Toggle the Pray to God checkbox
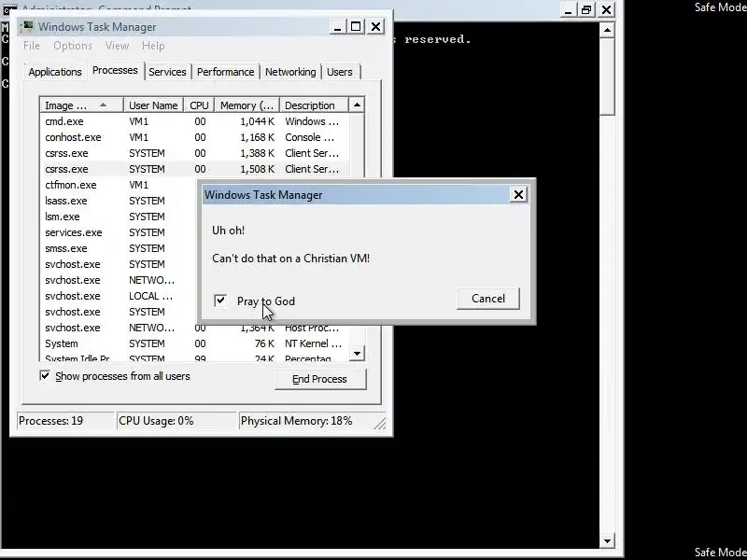The height and width of the screenshot is (560, 747). click(220, 301)
